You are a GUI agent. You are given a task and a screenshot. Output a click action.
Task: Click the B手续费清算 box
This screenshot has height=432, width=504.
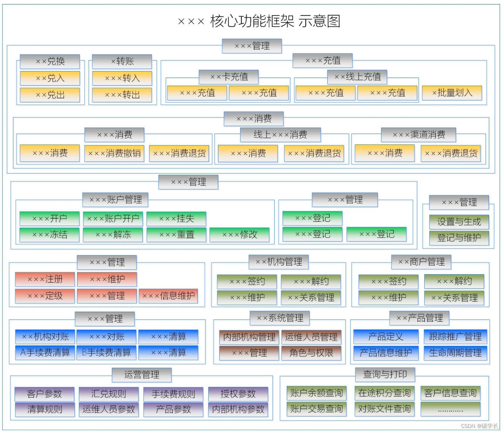[x=107, y=353]
